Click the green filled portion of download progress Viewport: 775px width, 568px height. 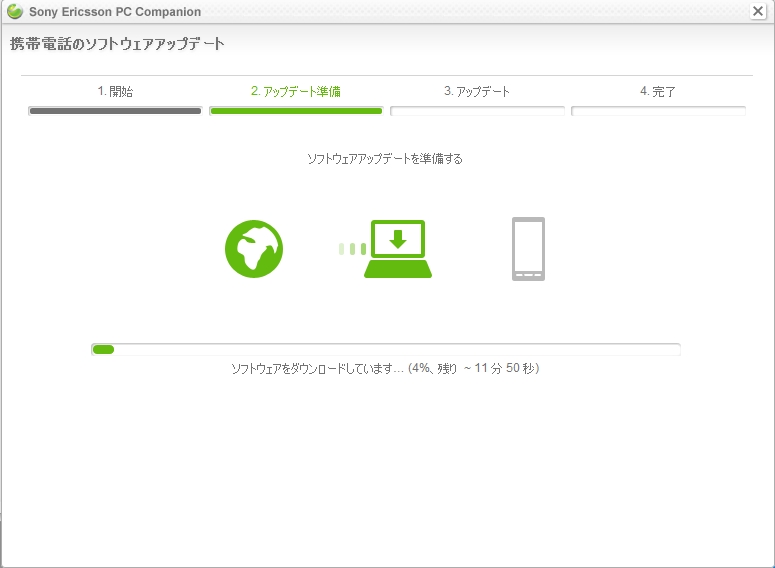103,349
